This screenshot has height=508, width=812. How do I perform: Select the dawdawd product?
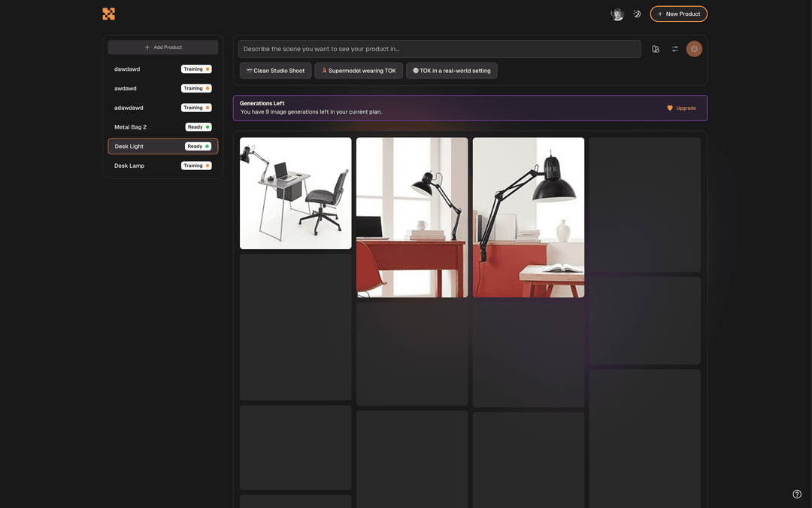point(163,69)
